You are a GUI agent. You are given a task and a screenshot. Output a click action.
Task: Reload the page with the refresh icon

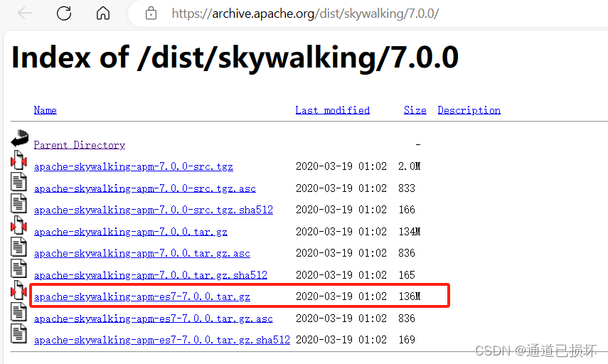64,14
